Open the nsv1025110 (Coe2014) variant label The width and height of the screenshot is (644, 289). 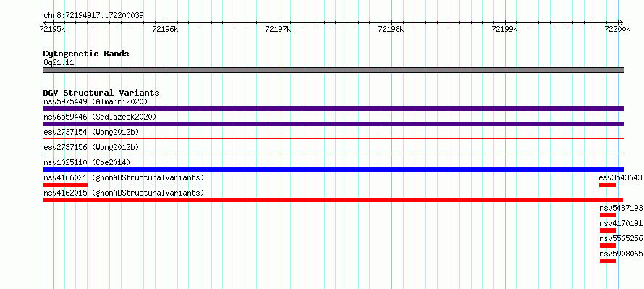point(87,162)
